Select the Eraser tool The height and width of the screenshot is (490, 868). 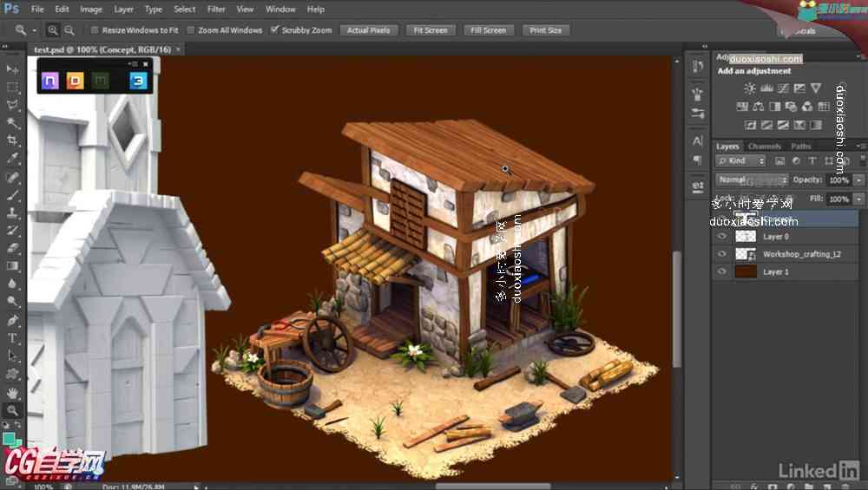click(x=12, y=248)
